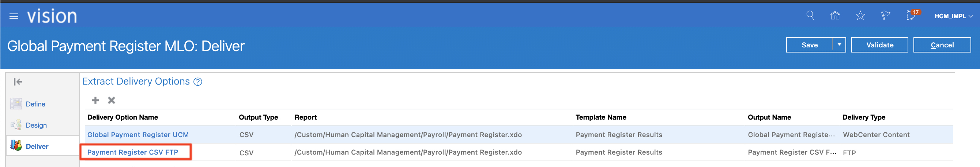980x167 pixels.
Task: Switch to the Design tab
Action: click(x=36, y=125)
